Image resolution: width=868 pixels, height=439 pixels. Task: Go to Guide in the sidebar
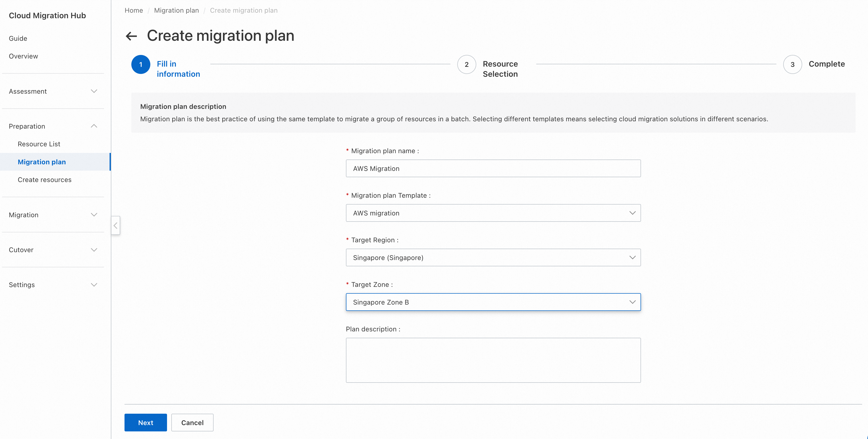[x=18, y=38]
